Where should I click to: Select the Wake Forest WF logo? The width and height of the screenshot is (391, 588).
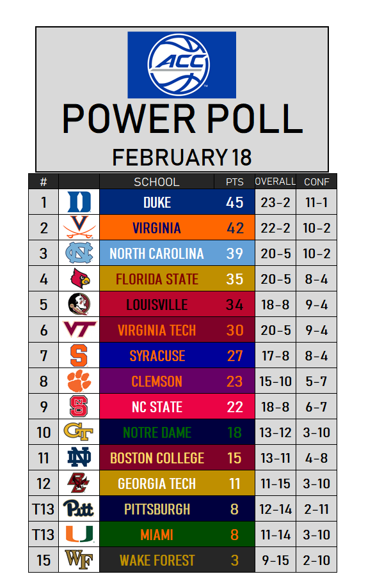click(79, 560)
